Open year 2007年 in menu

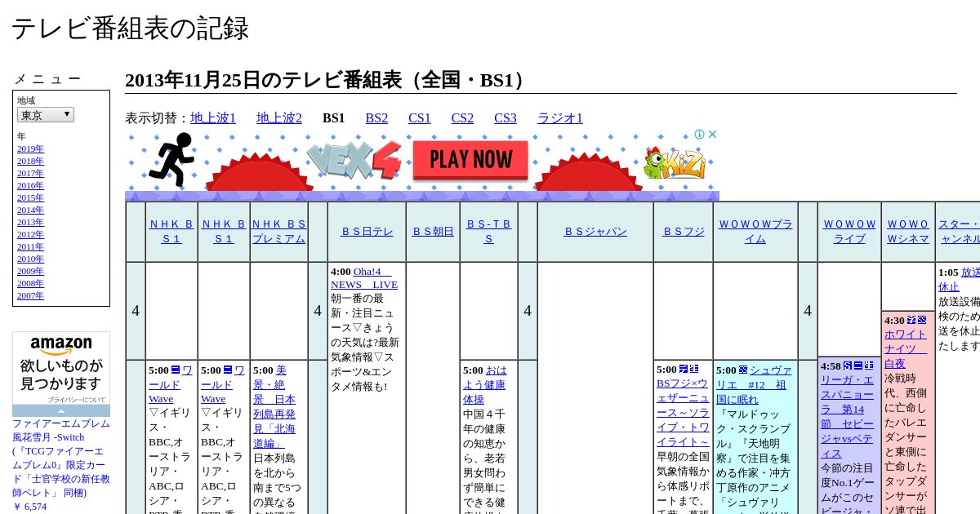(x=31, y=295)
